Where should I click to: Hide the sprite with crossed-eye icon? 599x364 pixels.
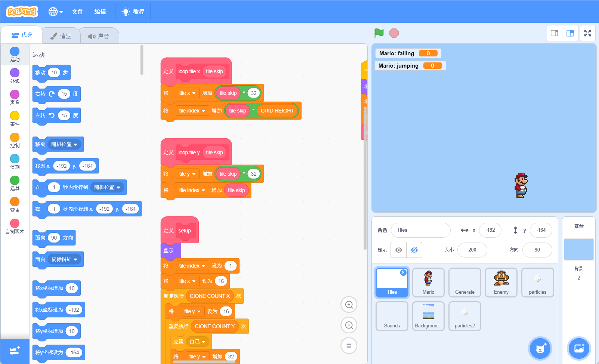click(x=414, y=250)
